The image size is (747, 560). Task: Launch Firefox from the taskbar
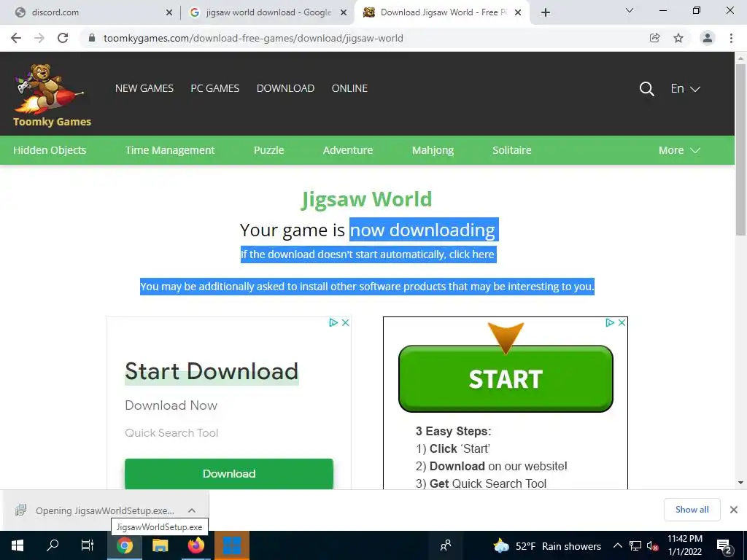[x=196, y=545]
